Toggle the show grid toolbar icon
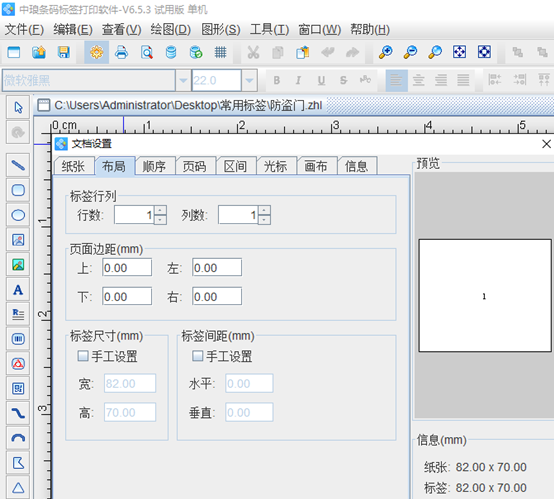554x499 pixels. (220, 52)
